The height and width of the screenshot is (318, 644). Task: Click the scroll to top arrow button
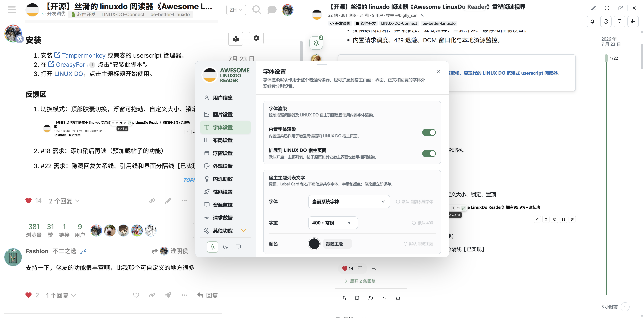coord(625,307)
